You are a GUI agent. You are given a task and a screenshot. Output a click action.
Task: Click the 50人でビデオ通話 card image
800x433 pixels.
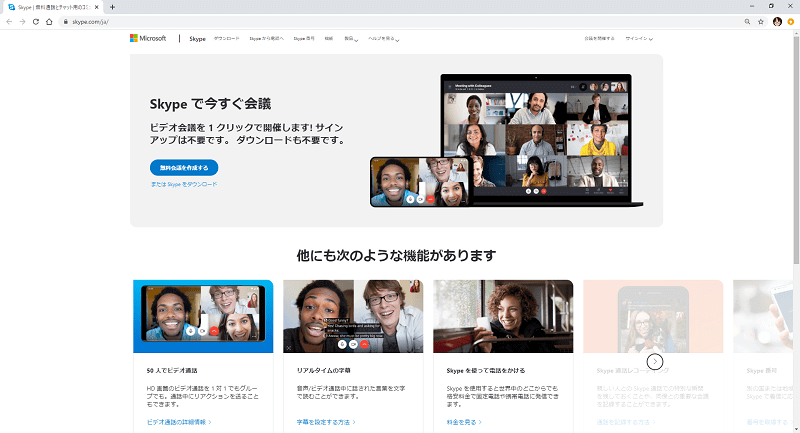coord(203,316)
